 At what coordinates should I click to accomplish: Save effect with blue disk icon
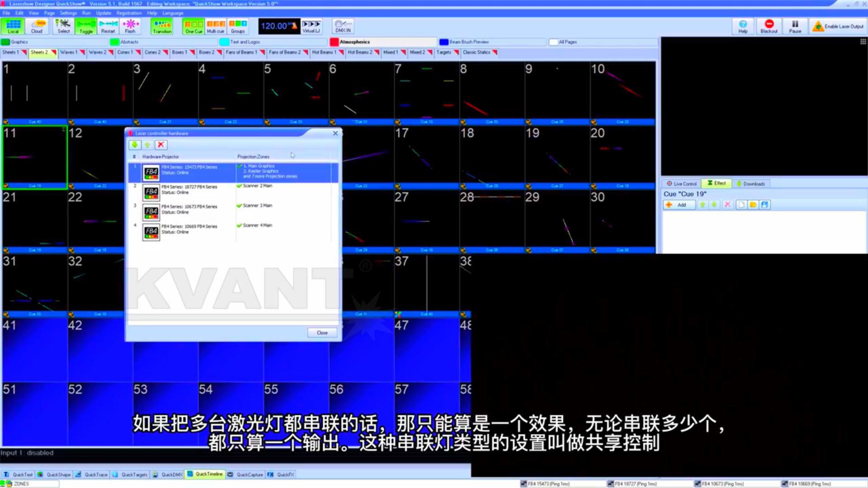[764, 205]
